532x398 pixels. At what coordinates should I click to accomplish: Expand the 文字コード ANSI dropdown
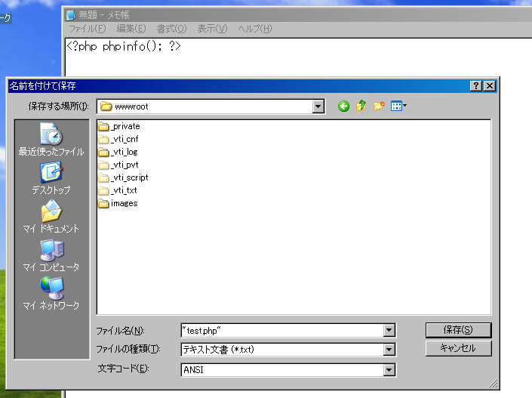[389, 370]
